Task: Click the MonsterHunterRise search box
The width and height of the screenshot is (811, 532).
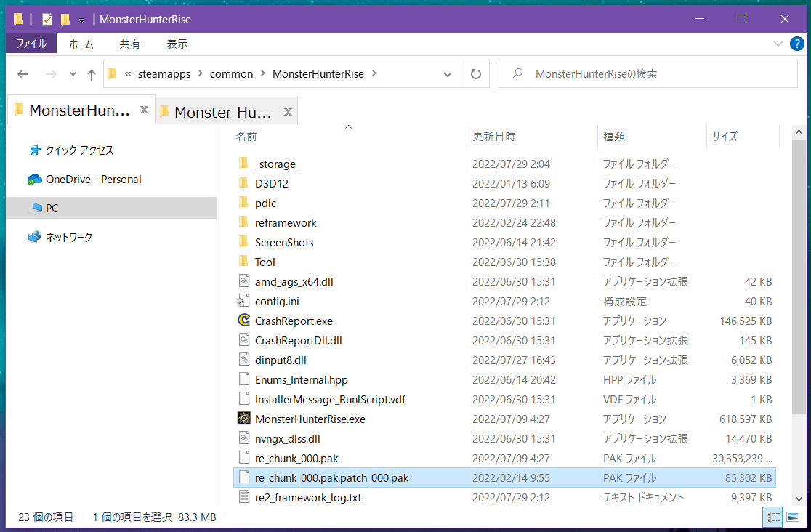Action: pyautogui.click(x=648, y=74)
